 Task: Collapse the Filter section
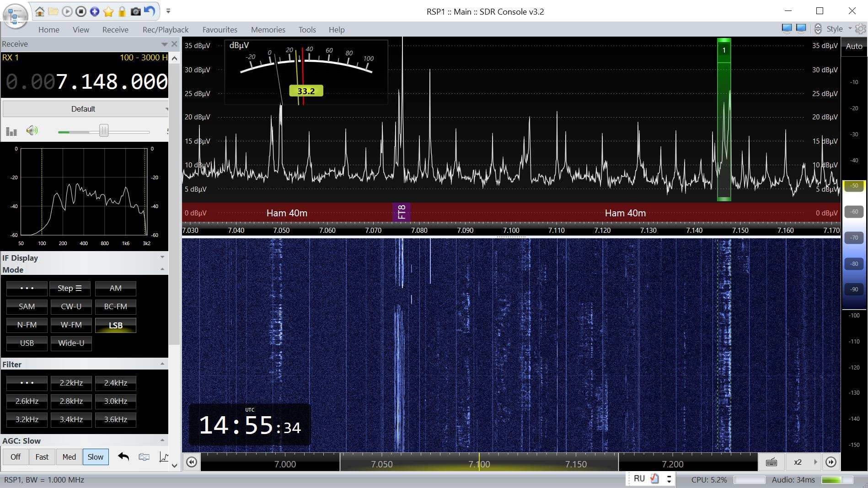(x=162, y=364)
